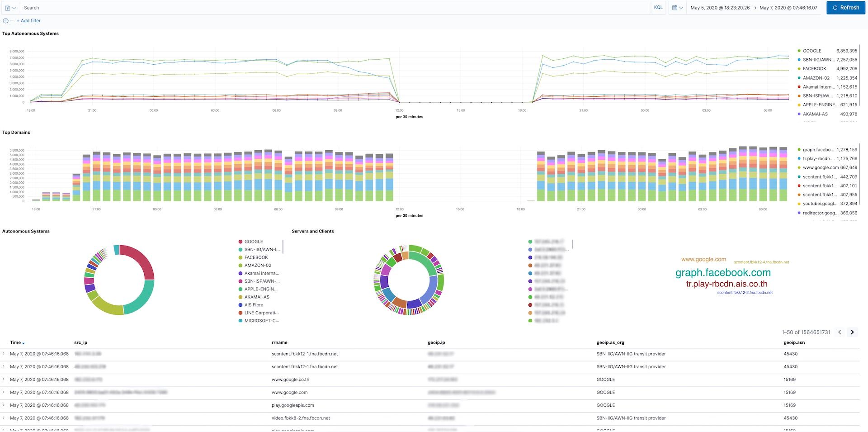The height and width of the screenshot is (432, 868).
Task: Open the end date May 7, 2020 picker
Action: tap(788, 8)
